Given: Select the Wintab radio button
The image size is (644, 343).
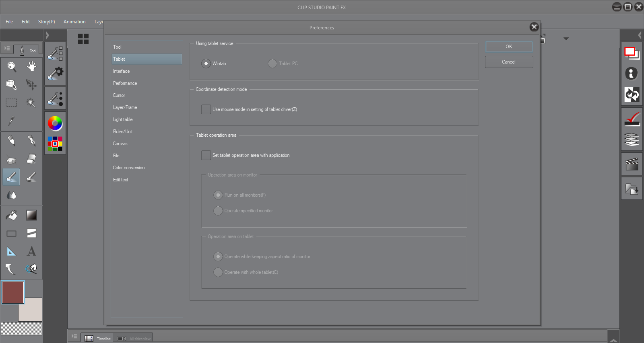Looking at the screenshot, I should pyautogui.click(x=206, y=64).
